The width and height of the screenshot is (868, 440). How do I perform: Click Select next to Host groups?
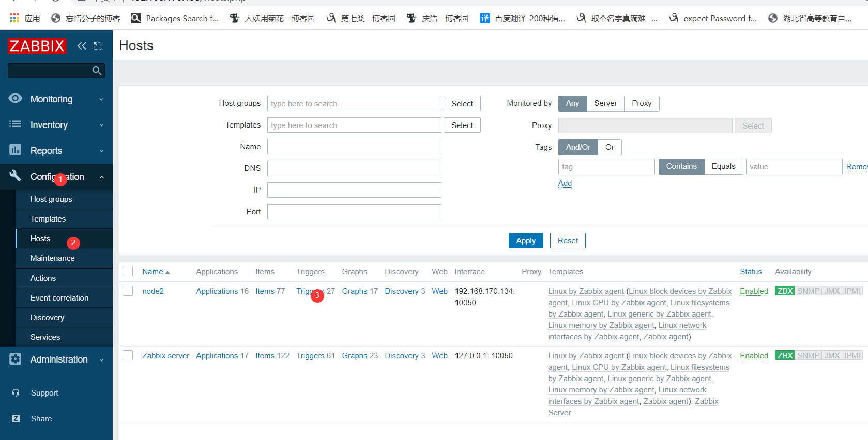point(462,103)
